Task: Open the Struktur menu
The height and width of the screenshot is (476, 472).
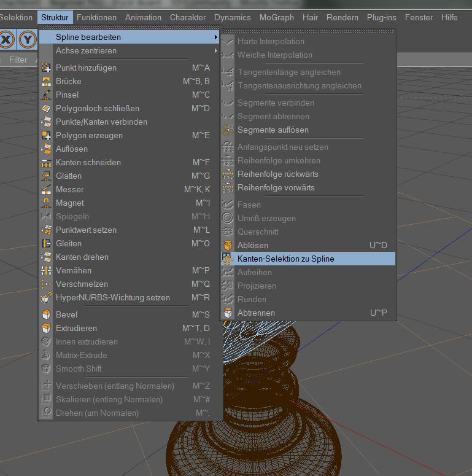Action: point(55,17)
